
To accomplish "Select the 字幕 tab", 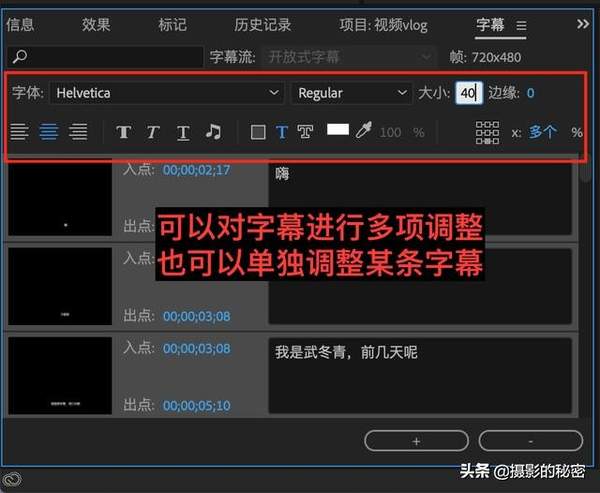I will point(491,25).
